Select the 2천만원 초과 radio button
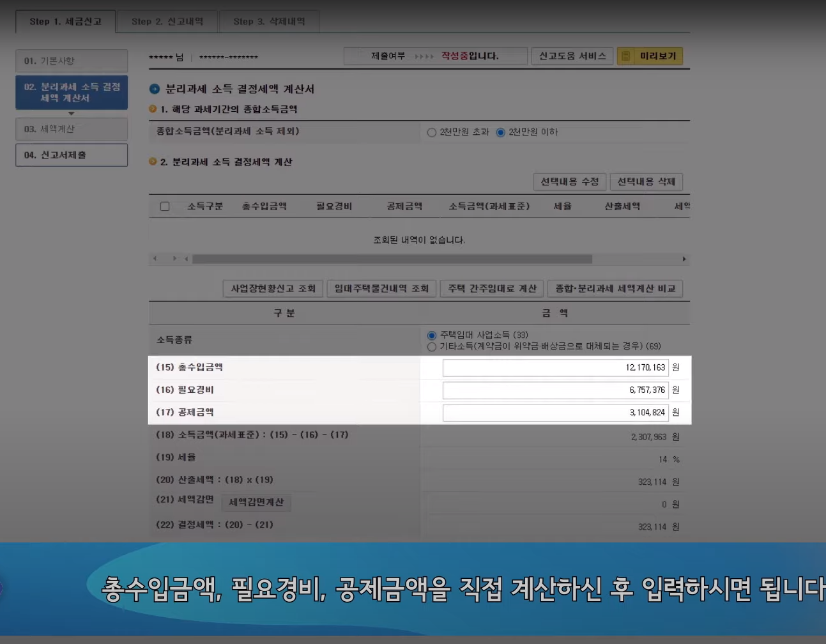Image resolution: width=826 pixels, height=644 pixels. coord(432,132)
